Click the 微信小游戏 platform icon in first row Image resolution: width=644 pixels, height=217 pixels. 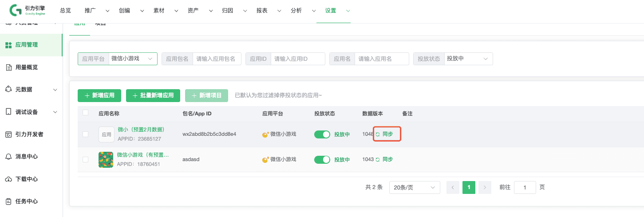click(x=265, y=134)
